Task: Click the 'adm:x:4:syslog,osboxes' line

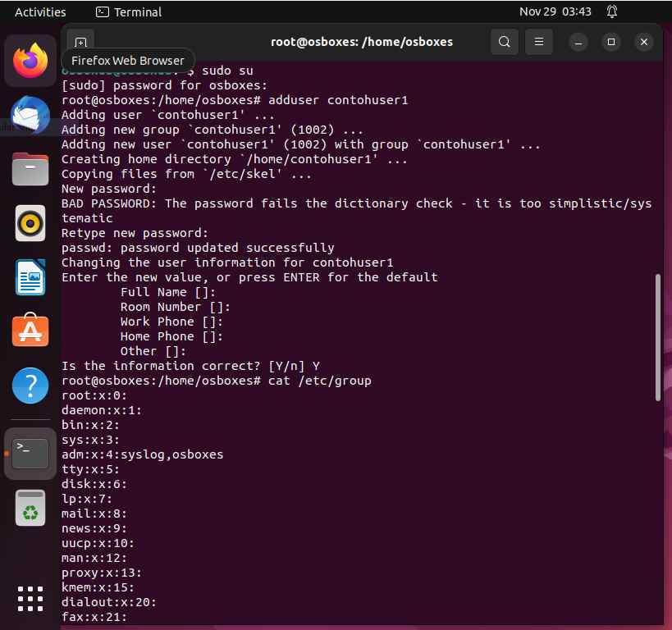Action: click(142, 454)
